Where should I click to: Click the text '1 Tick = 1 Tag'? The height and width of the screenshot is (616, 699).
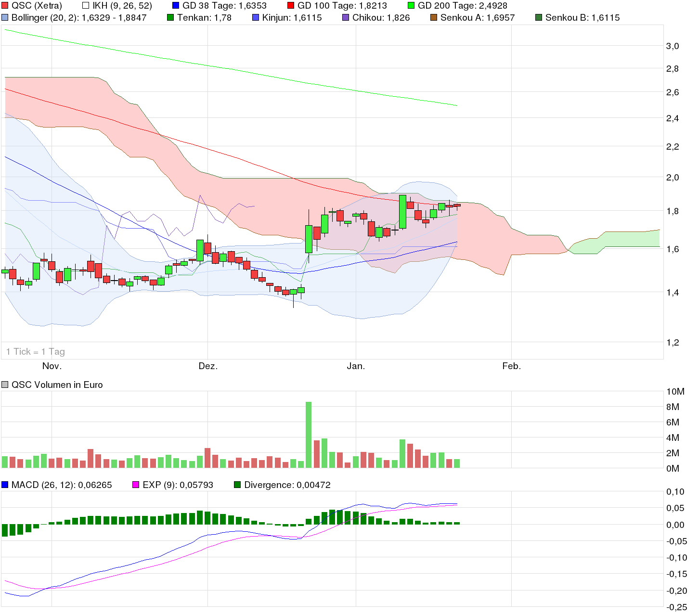[36, 352]
